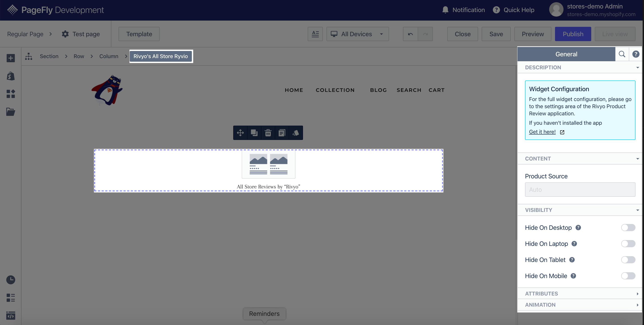644x325 pixels.
Task: Collapse the DESCRIPTION section
Action: (580, 68)
